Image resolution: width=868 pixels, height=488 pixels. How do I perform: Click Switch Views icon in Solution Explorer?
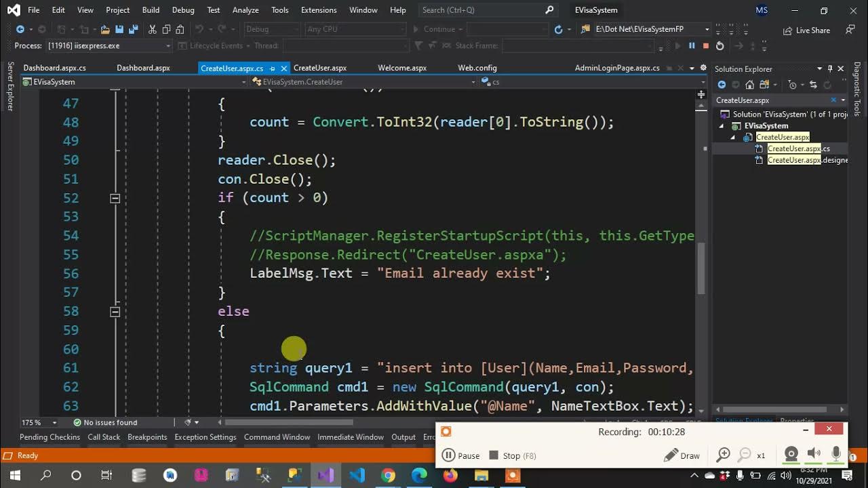point(764,85)
